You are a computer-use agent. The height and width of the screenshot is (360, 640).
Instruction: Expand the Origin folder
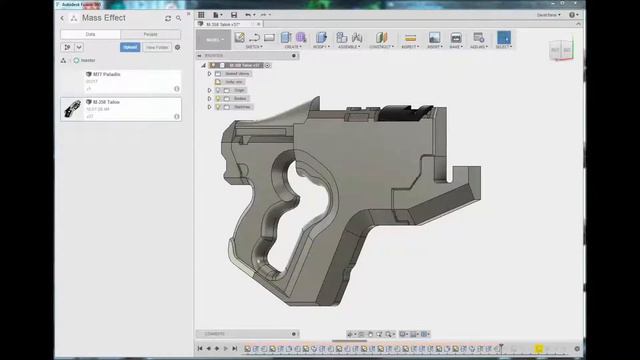coord(210,90)
